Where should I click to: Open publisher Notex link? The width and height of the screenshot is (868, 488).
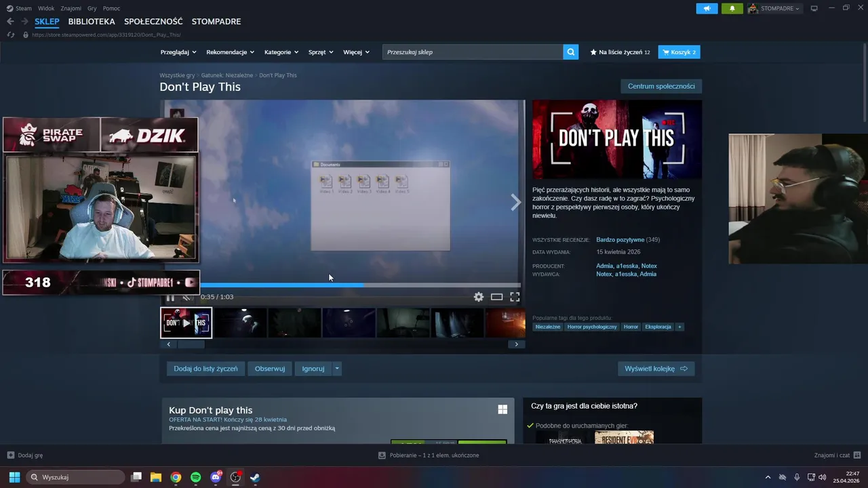point(604,274)
